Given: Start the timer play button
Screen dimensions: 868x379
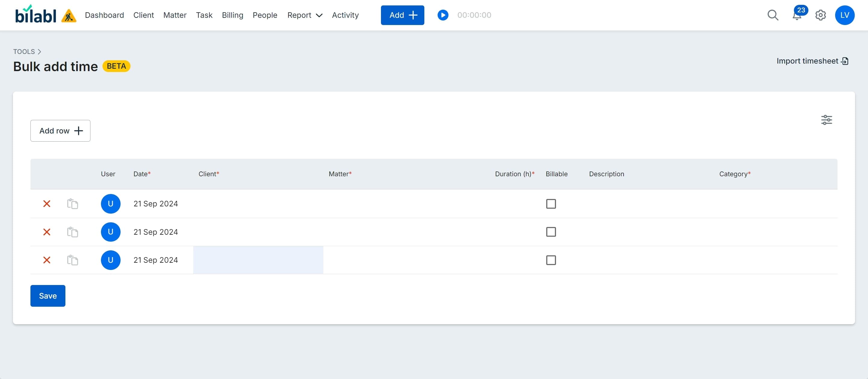Looking at the screenshot, I should 443,15.
